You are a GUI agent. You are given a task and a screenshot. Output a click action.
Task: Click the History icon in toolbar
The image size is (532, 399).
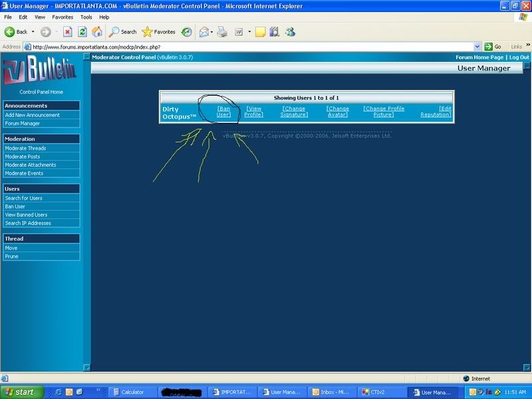coord(187,31)
